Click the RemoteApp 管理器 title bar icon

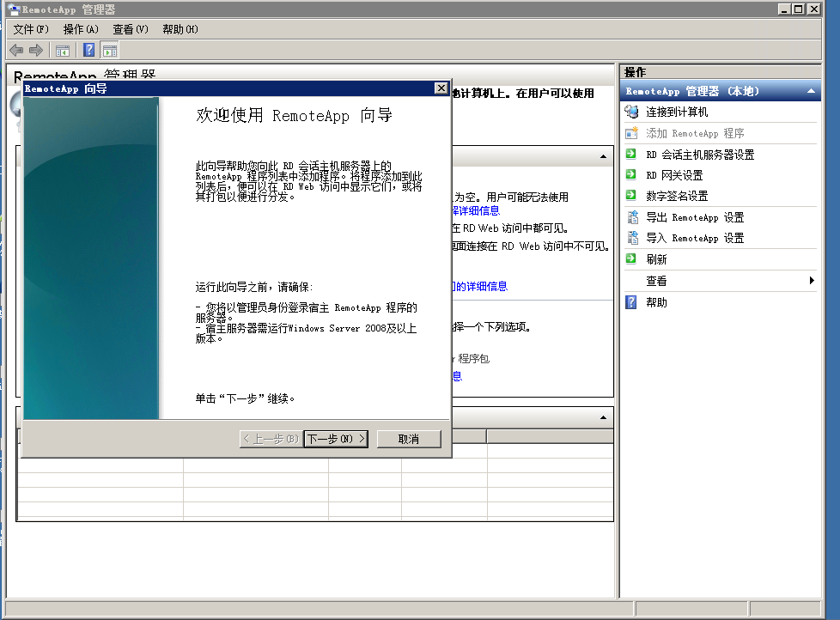[14, 9]
